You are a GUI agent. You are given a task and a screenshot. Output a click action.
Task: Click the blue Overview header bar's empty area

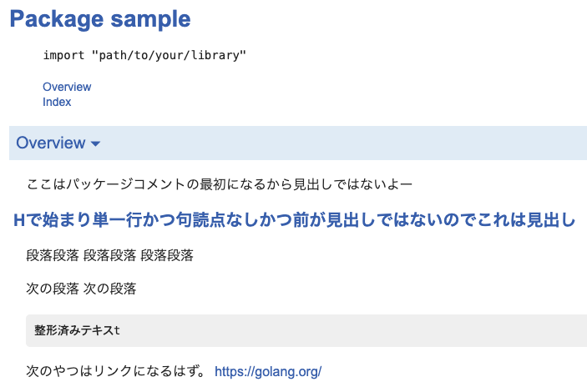[337, 143]
